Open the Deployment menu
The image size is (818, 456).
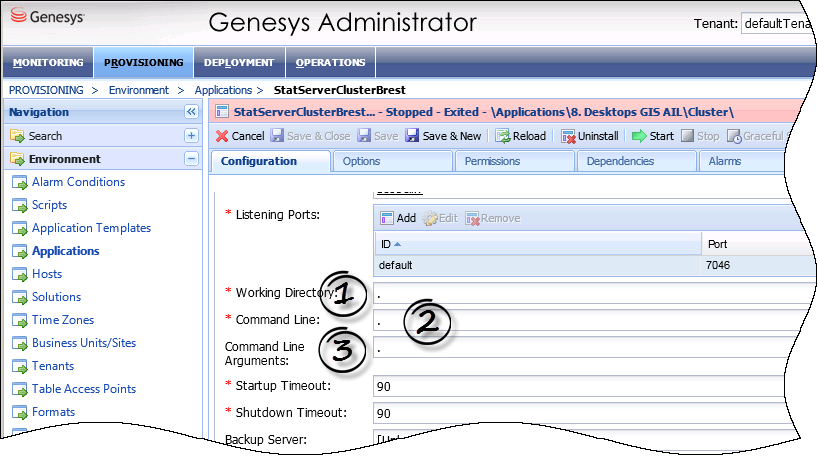(x=238, y=62)
